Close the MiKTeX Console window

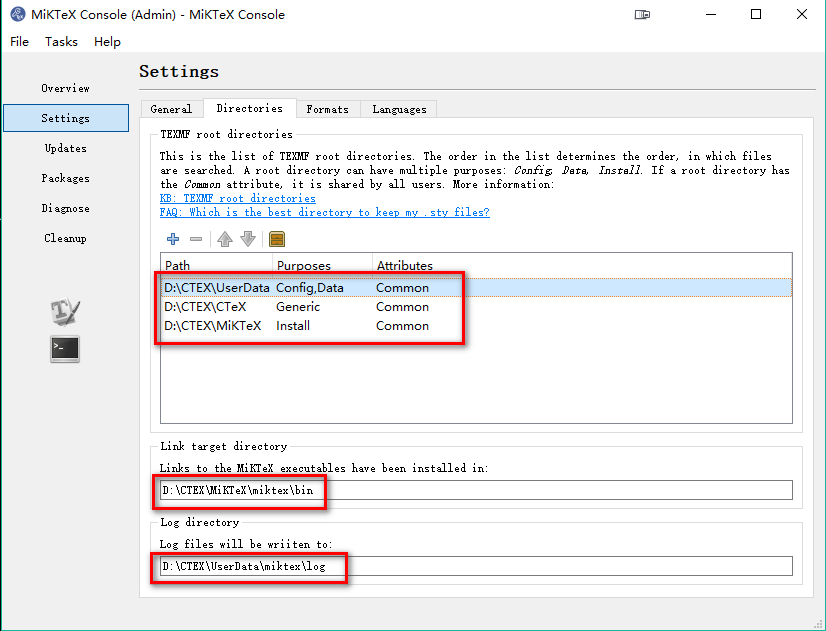(x=802, y=14)
